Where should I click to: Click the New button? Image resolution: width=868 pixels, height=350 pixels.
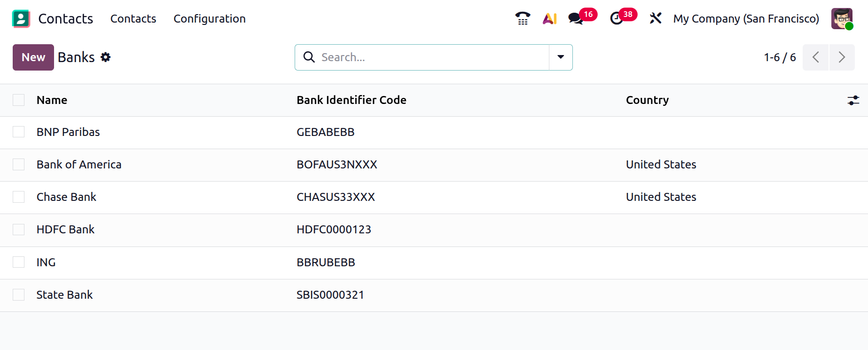point(33,57)
